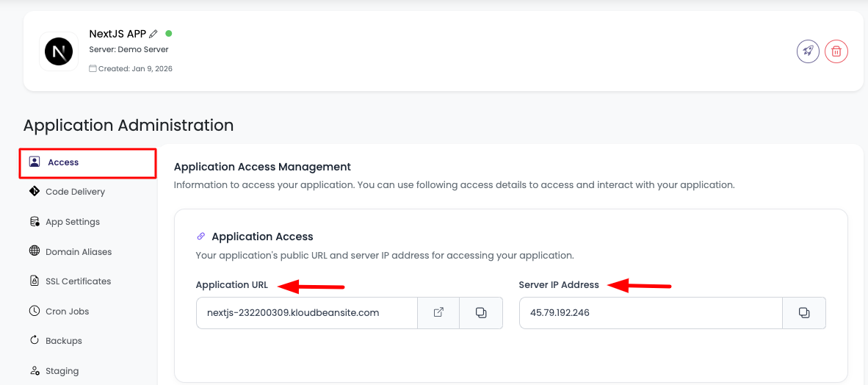The height and width of the screenshot is (385, 868).
Task: Click the App Settings database icon
Action: click(35, 222)
